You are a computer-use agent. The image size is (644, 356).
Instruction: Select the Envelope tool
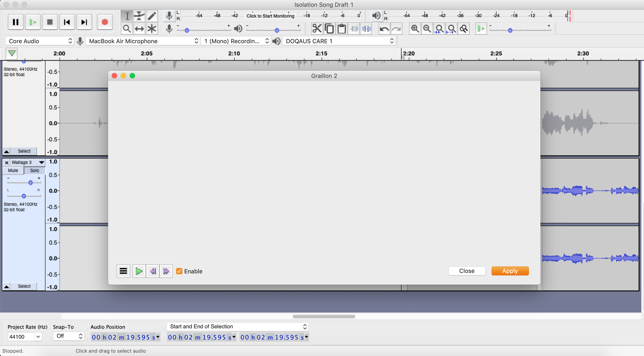click(x=139, y=16)
